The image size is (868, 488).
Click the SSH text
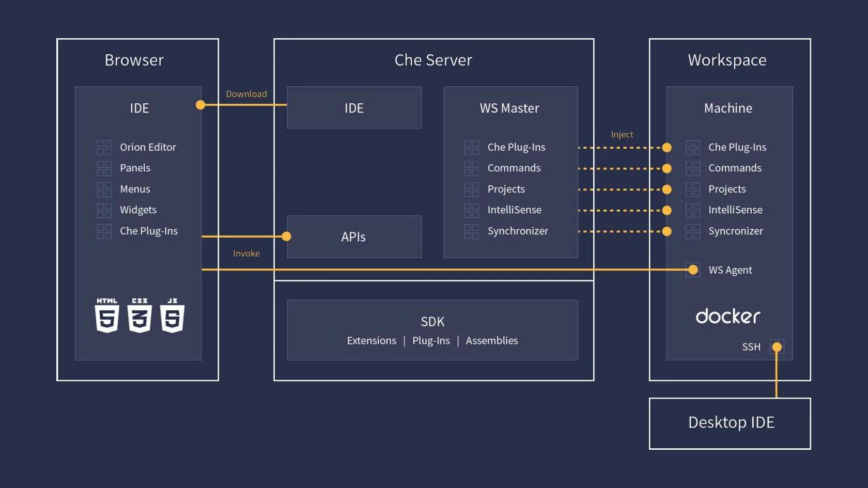pyautogui.click(x=751, y=347)
